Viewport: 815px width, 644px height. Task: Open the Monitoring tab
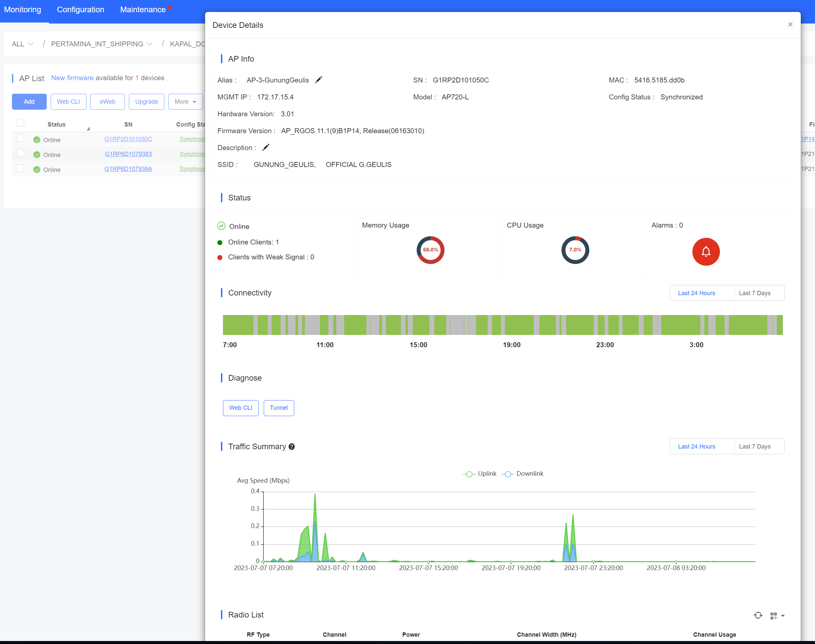pyautogui.click(x=23, y=10)
